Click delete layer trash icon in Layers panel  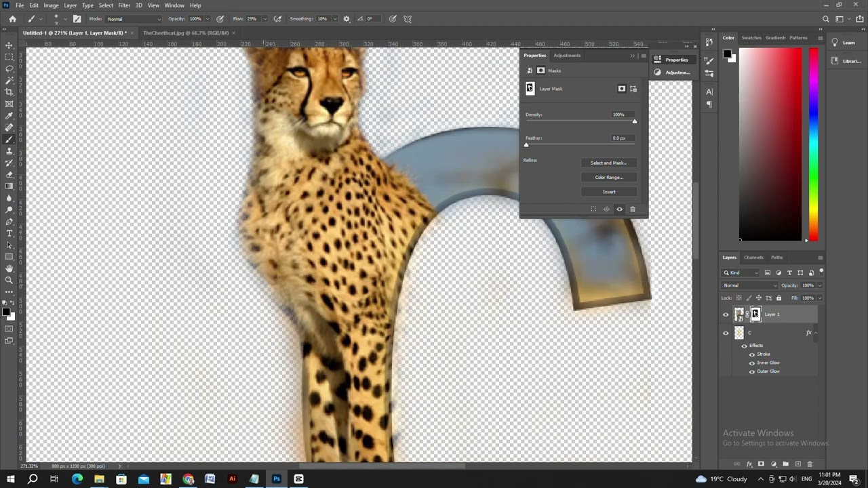point(810,464)
